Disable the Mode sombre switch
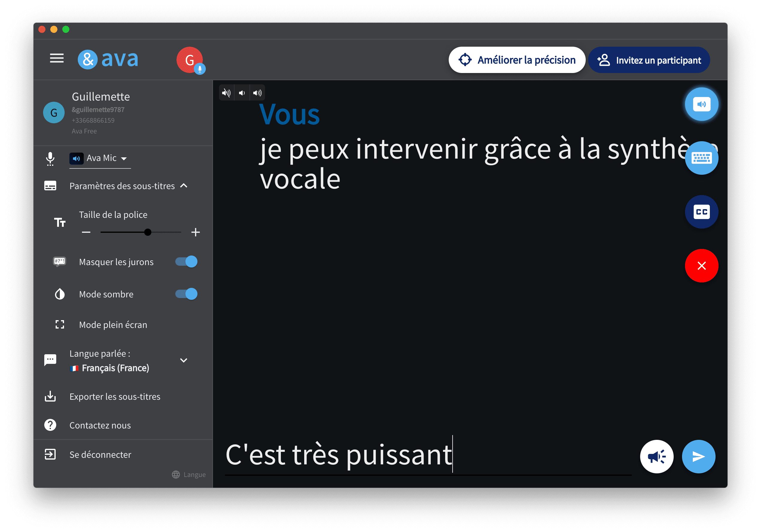This screenshot has height=532, width=761. coord(186,294)
